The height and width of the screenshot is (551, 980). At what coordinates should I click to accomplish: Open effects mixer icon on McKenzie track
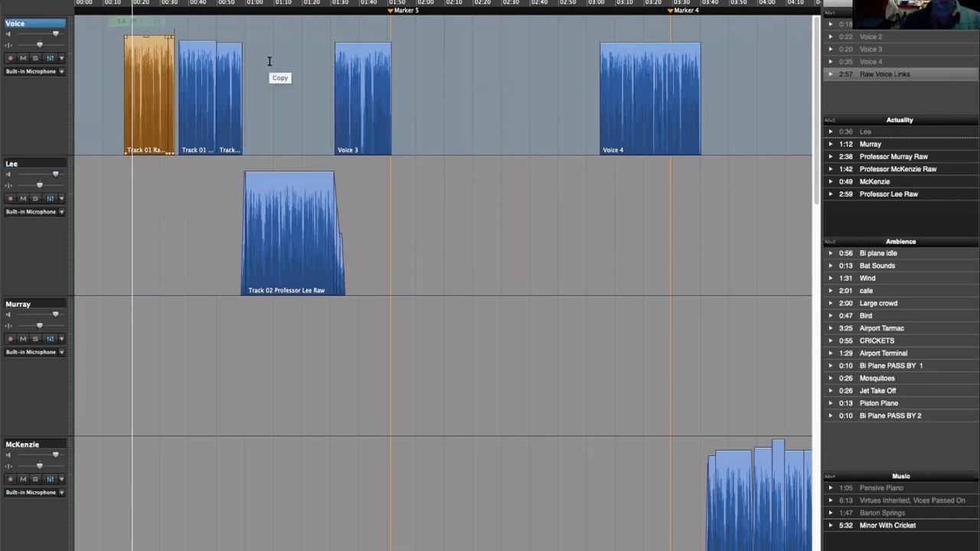50,479
